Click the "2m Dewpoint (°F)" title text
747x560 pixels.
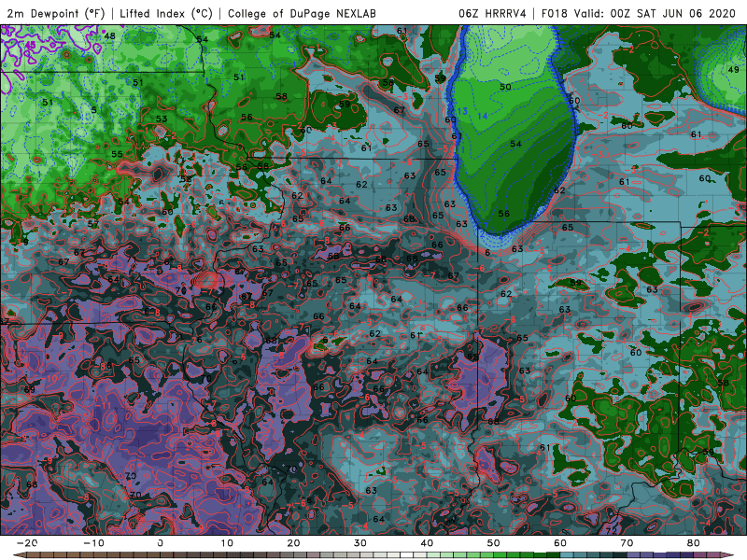(x=56, y=14)
